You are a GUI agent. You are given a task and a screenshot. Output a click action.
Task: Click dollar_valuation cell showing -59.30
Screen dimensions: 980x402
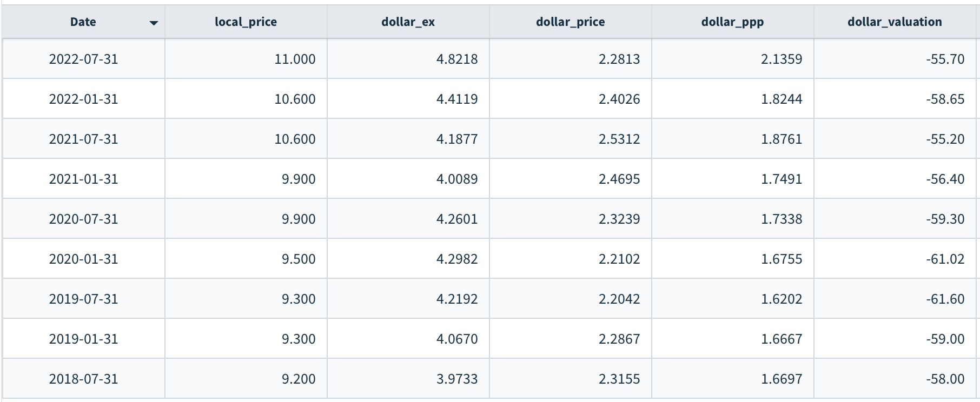point(945,219)
